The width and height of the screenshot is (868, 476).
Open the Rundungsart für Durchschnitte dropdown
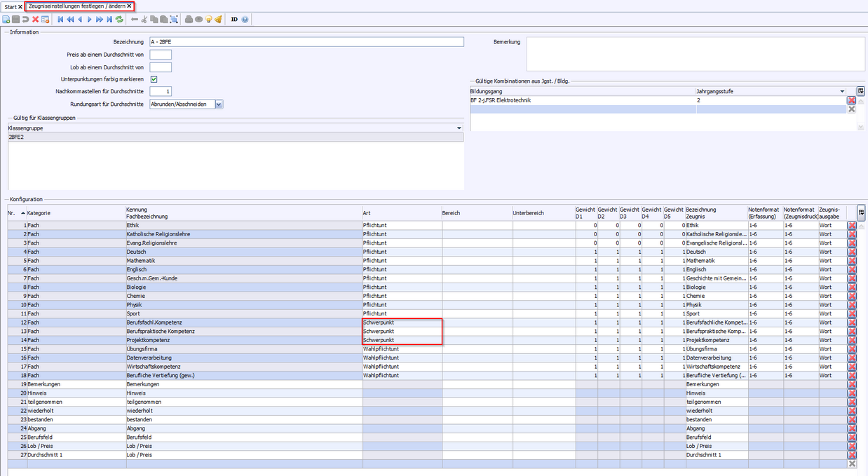tap(219, 104)
